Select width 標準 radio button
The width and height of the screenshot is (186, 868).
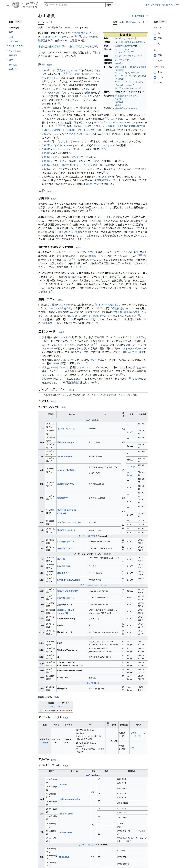tap(155, 55)
